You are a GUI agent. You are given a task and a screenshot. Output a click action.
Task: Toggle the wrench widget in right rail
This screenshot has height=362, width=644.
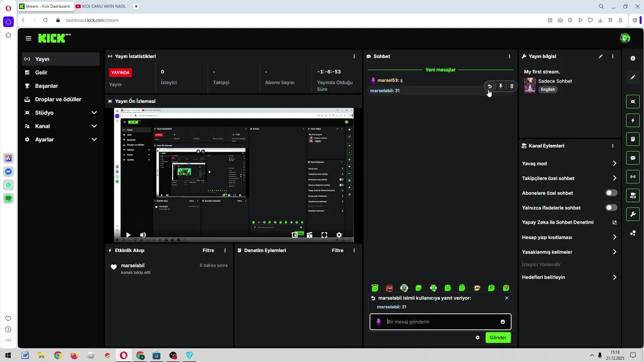coord(633,214)
